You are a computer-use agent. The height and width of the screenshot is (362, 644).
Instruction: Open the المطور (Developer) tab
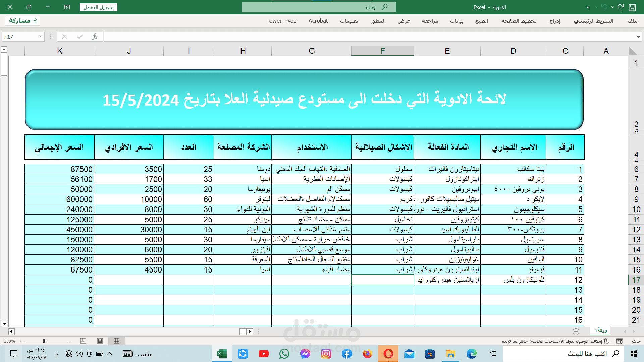[378, 21]
